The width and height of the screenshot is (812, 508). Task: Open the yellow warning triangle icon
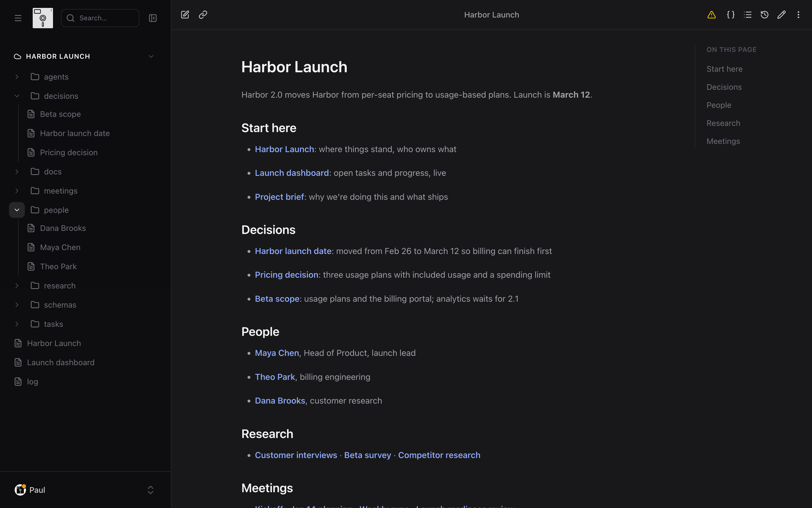click(711, 15)
